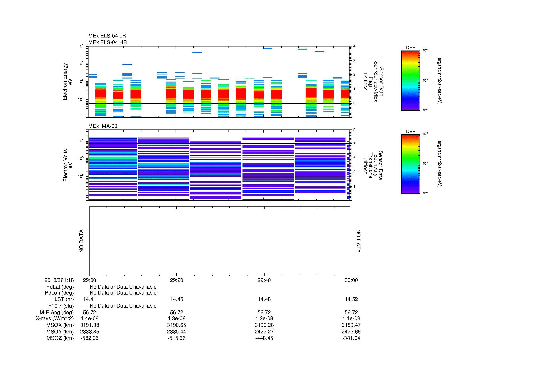Click the X-rays value 1.3e-08
The width and height of the screenshot is (555, 392).
point(177,318)
